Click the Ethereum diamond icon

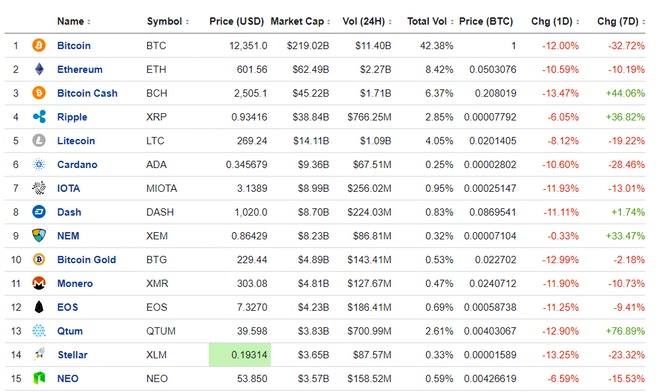click(x=39, y=69)
